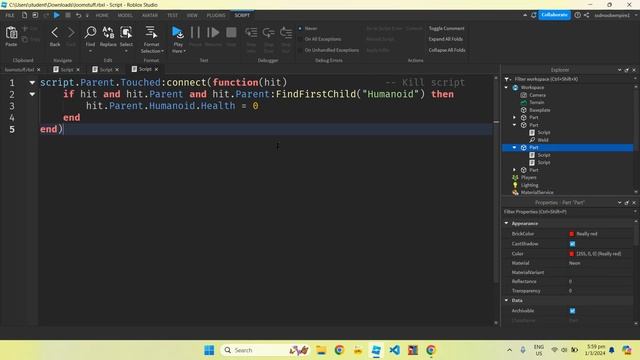Open the Play Here dropdown arrow
The width and height of the screenshot is (640, 360).
[184, 51]
